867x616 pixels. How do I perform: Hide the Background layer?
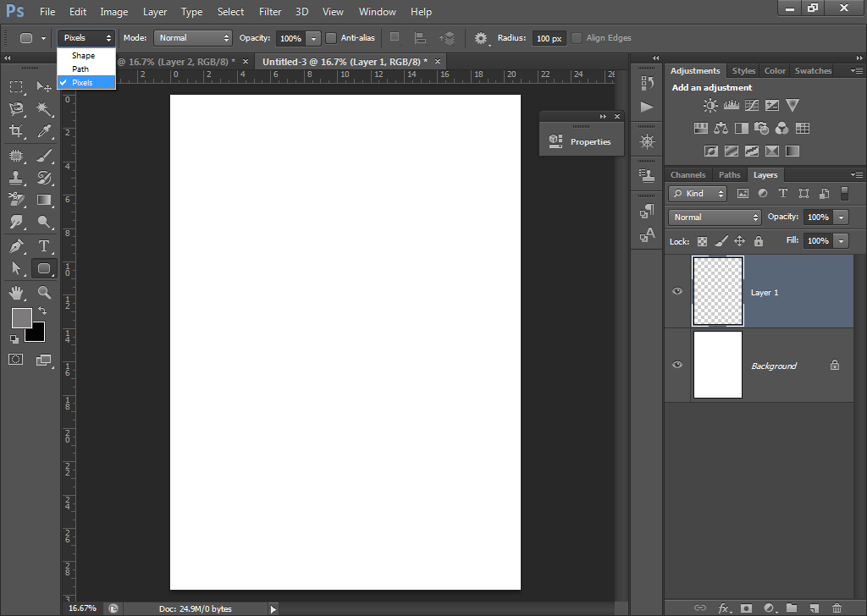(676, 365)
